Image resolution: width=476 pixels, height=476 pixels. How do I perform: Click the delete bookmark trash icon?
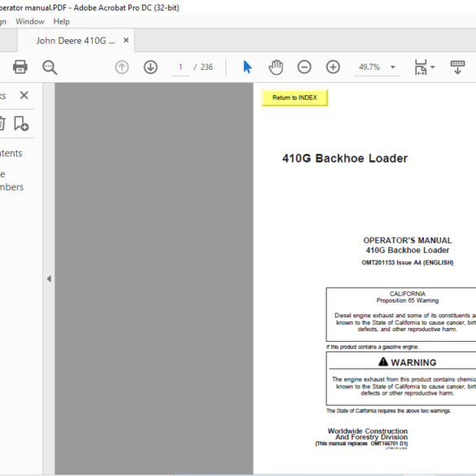2,123
